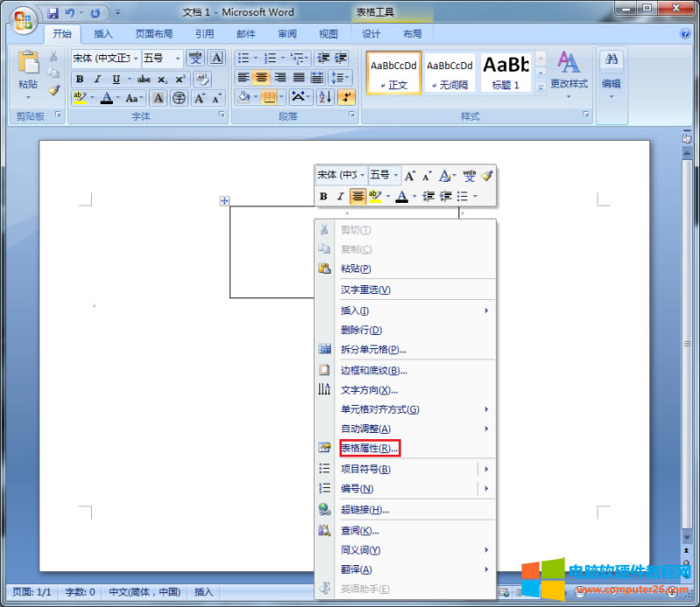Screen dimensions: 700x607
Task: Click the text highlight color button in the ribbon
Action: pos(80,98)
